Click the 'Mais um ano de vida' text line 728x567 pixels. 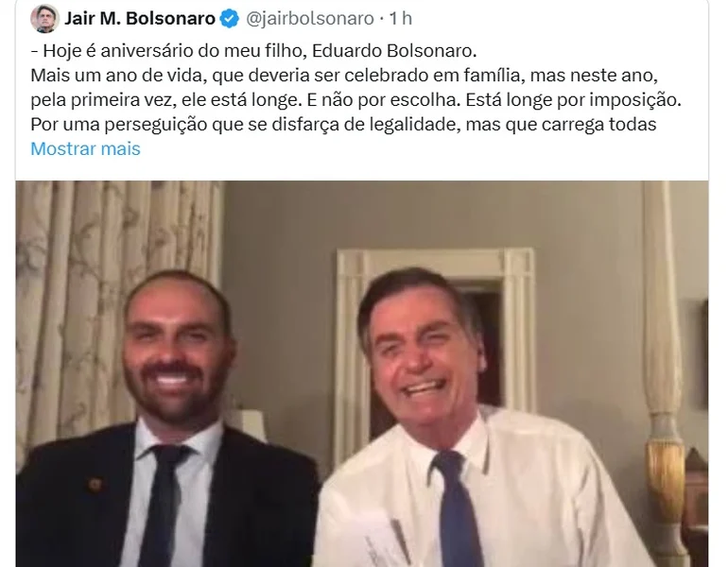tap(344, 76)
